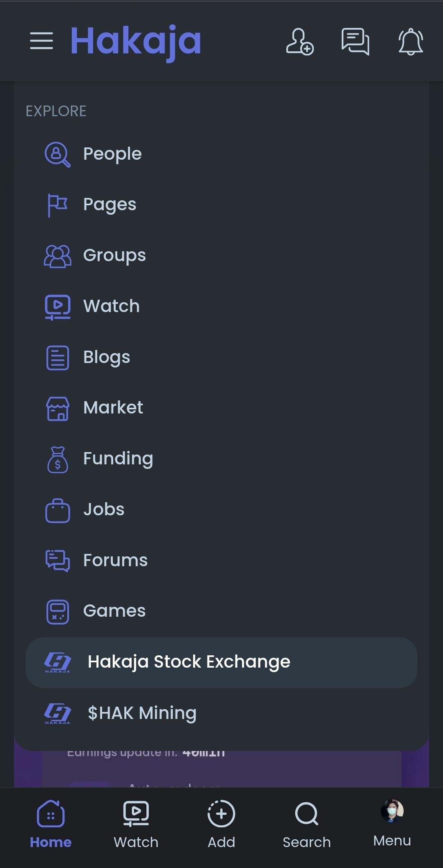Click the People search icon
Screen dimensions: 443x868
[57, 154]
